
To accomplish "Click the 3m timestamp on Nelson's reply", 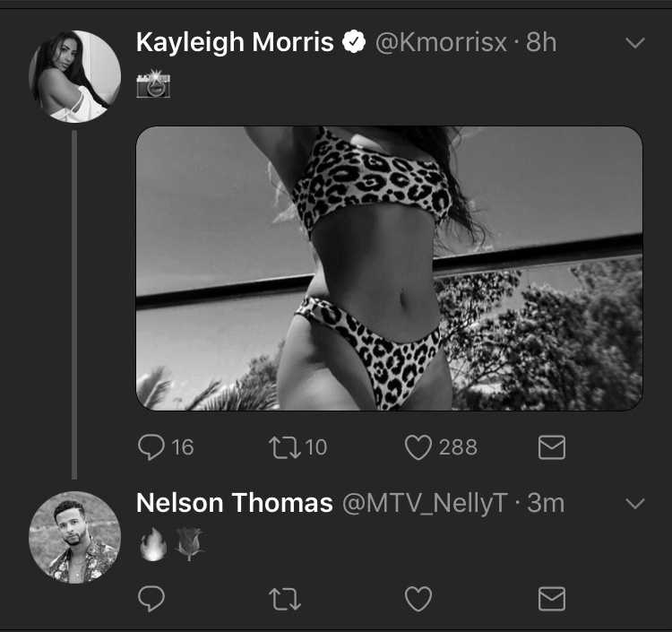I will (x=546, y=503).
